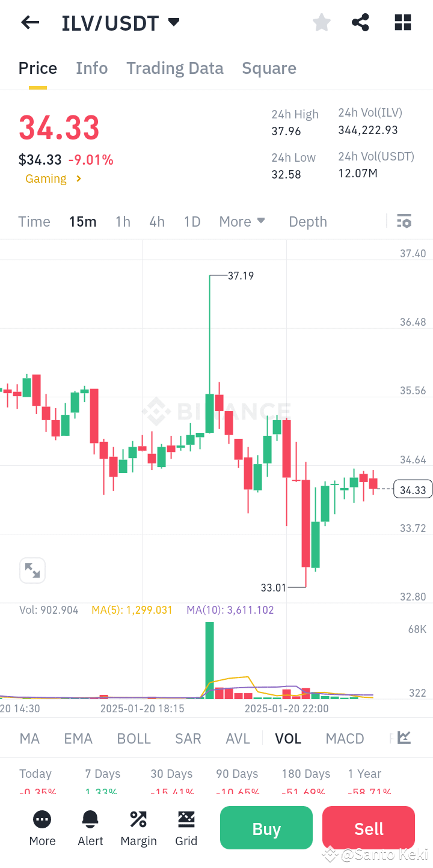Enable the MACD indicator
This screenshot has width=433, height=868.
(345, 738)
